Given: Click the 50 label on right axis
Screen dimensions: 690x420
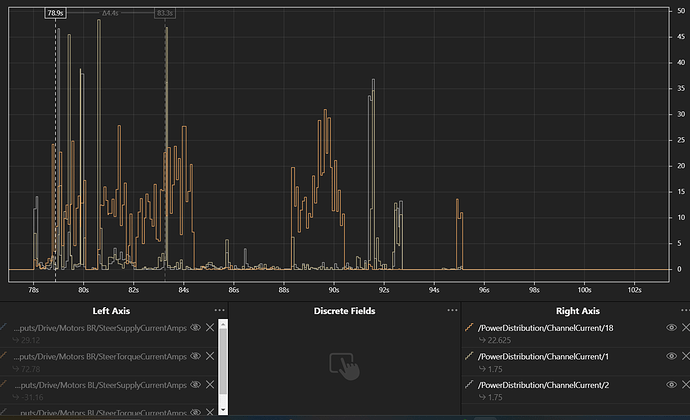Looking at the screenshot, I should coord(681,11).
